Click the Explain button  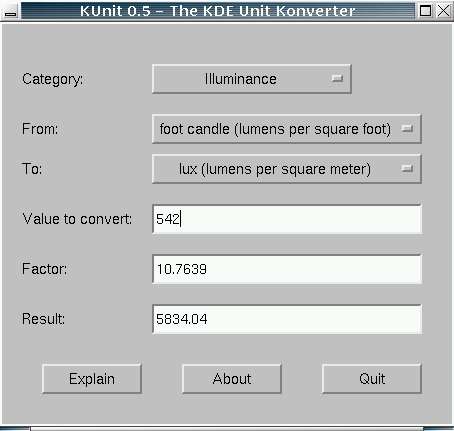tap(92, 379)
